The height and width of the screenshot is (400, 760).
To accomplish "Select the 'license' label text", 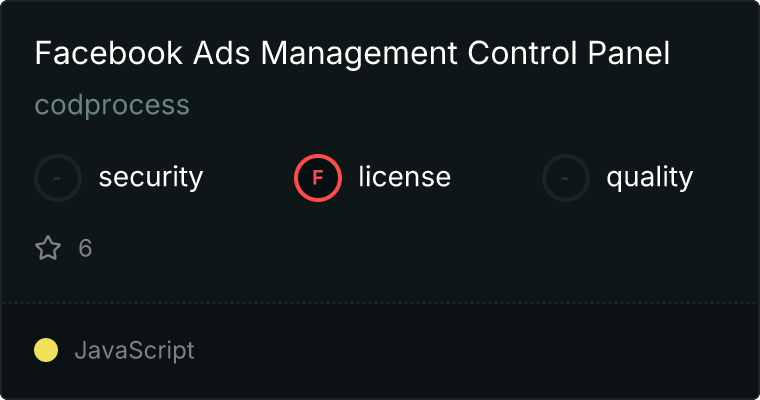I will tap(405, 178).
